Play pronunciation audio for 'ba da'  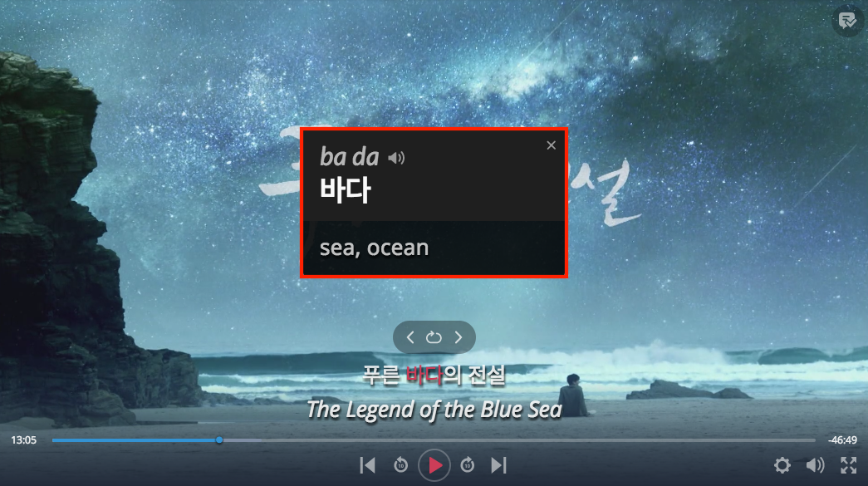point(396,159)
